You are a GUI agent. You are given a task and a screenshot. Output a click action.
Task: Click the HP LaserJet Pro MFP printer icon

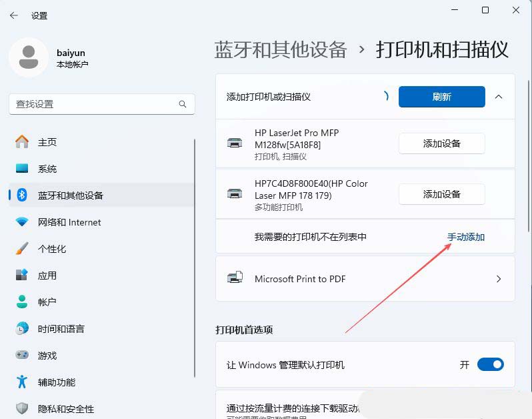(235, 143)
